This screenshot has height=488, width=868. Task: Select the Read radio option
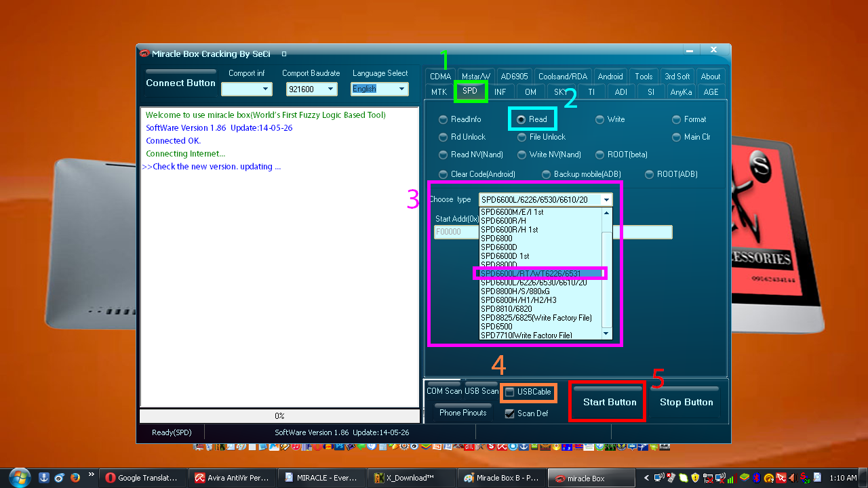tap(521, 119)
